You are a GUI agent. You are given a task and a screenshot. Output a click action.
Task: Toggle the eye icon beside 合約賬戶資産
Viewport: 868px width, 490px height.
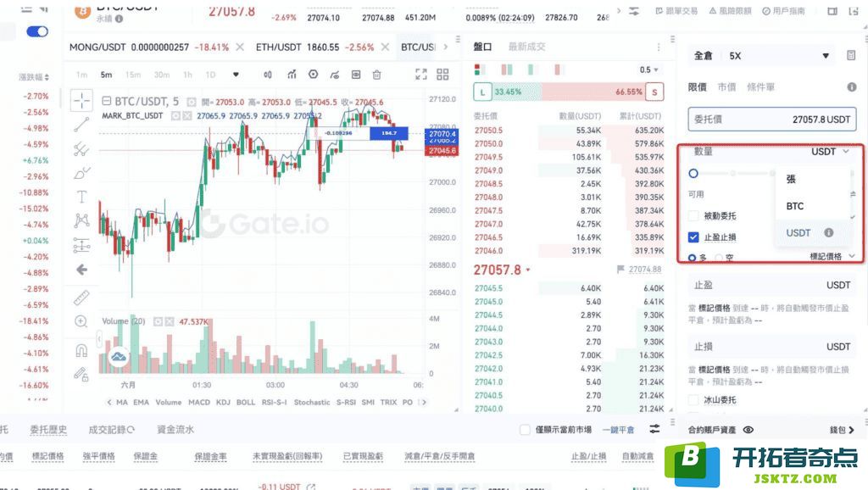coord(748,430)
